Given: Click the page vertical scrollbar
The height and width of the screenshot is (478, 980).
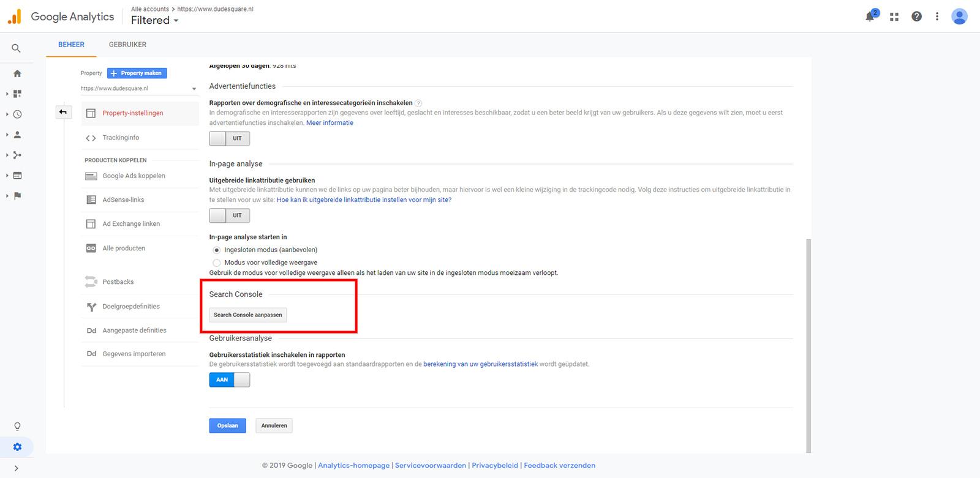Looking at the screenshot, I should 809,346.
